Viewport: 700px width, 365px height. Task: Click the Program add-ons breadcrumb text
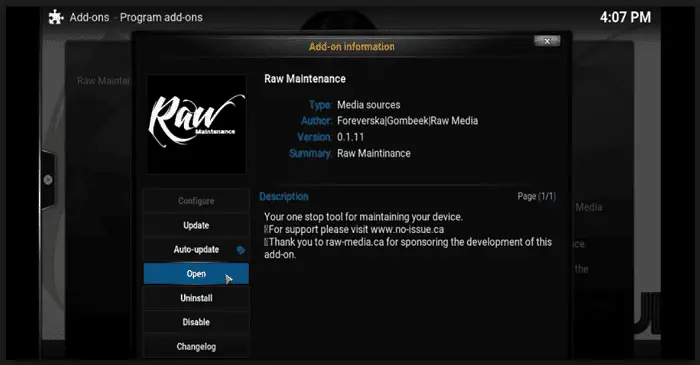pyautogui.click(x=161, y=17)
